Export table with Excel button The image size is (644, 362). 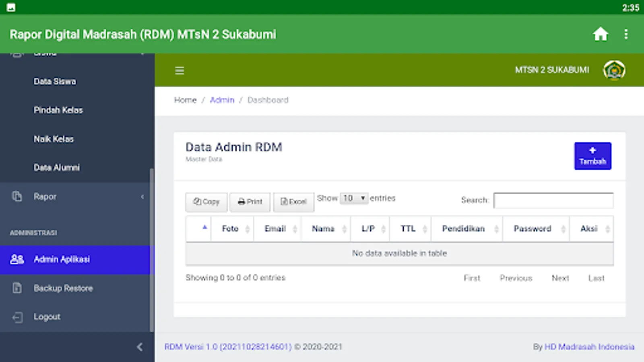[x=293, y=202]
